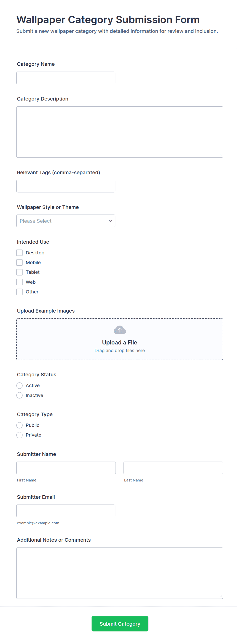This screenshot has width=237, height=644.
Task: Select the Inactive radio button
Action: coord(20,395)
